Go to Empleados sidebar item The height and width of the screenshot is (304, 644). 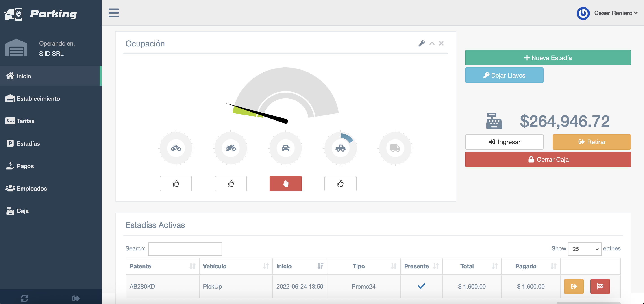point(31,189)
